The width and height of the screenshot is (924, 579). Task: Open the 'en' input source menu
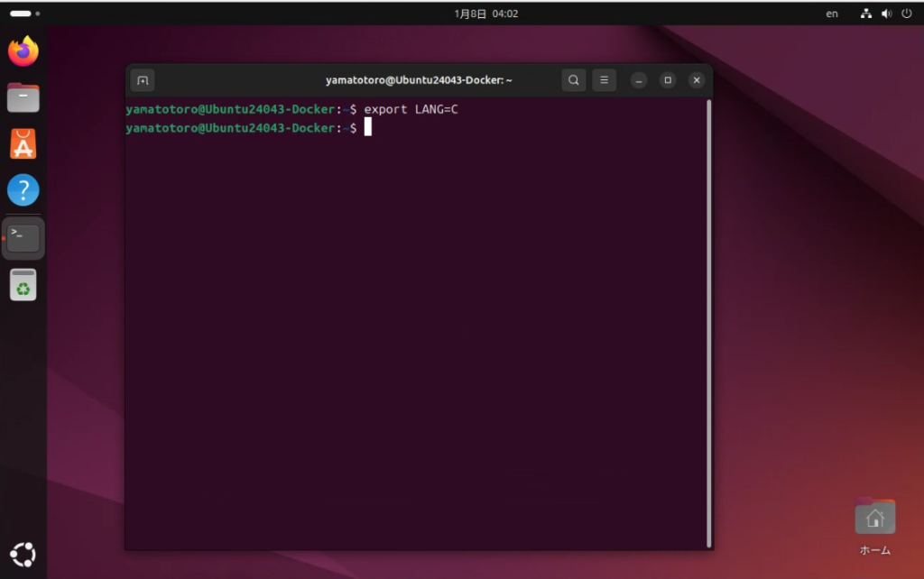coord(832,14)
